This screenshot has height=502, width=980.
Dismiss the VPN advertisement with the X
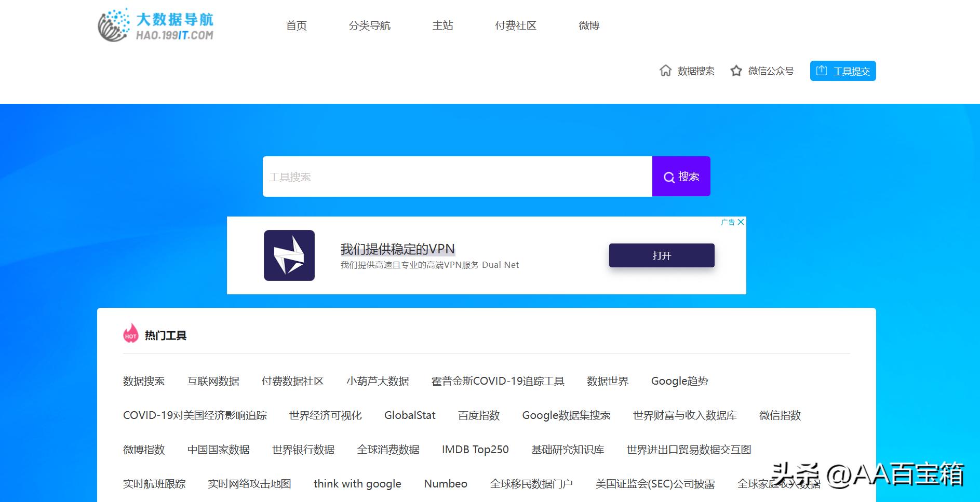pyautogui.click(x=742, y=222)
